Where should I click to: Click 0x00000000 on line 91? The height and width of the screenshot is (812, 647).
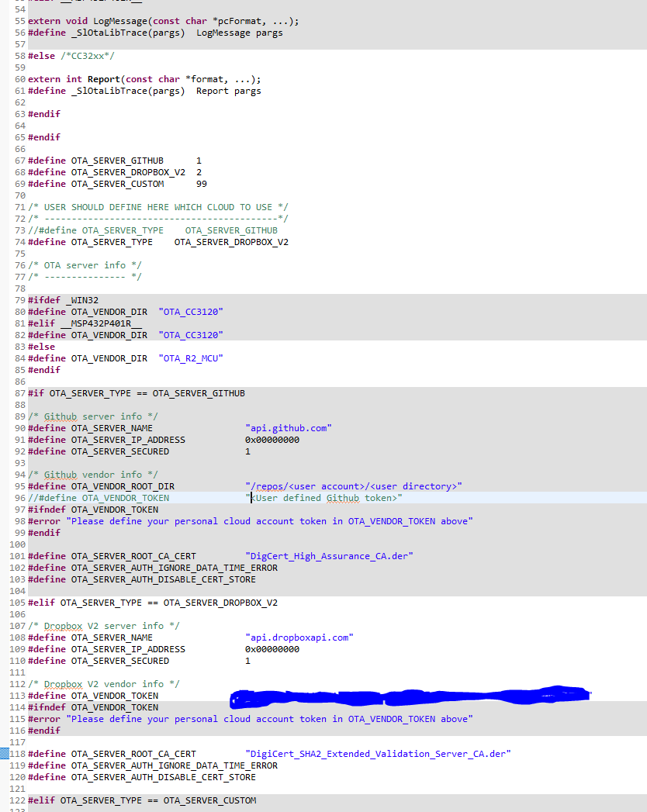[272, 440]
